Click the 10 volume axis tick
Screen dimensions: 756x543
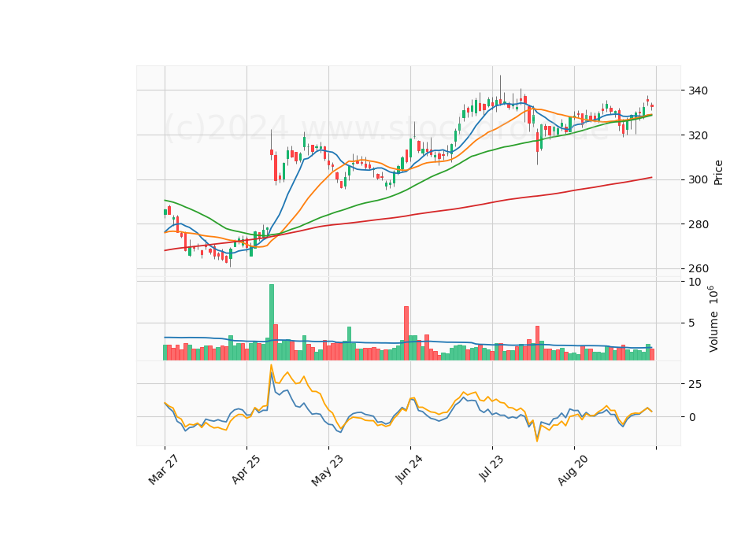[x=695, y=282]
